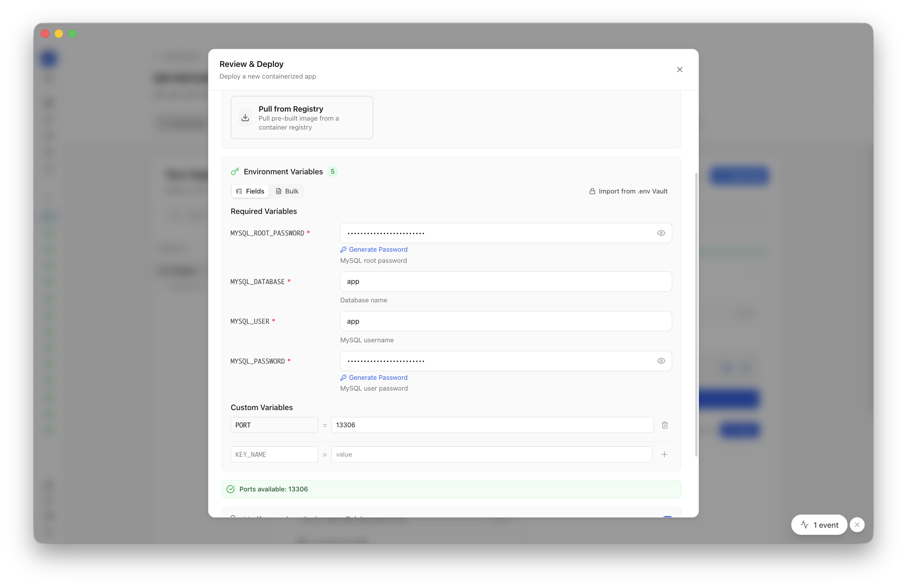This screenshot has height=588, width=907.
Task: Click the Ports available check icon
Action: click(231, 489)
